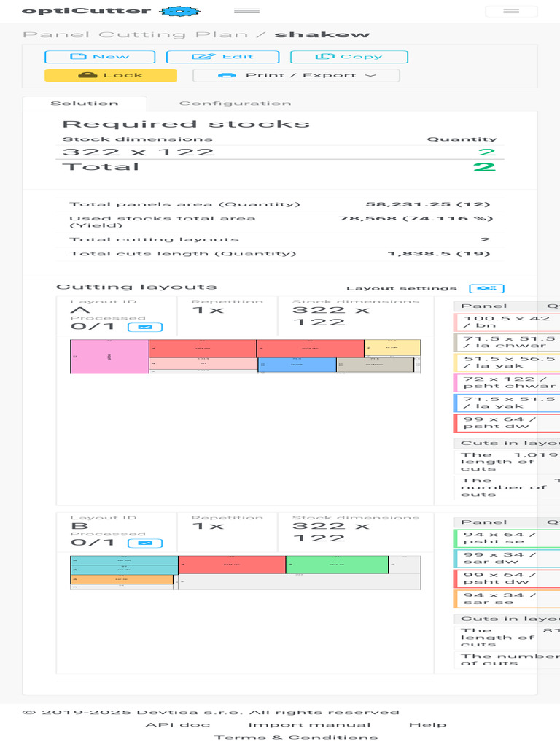Open Terms & Conditions link
Viewport: 560px width, 747px height.
(296, 737)
